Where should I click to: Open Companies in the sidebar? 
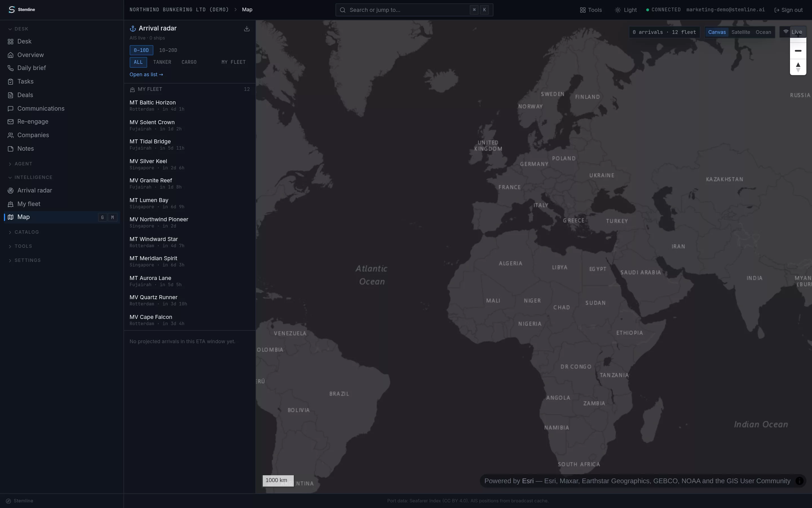click(62, 135)
